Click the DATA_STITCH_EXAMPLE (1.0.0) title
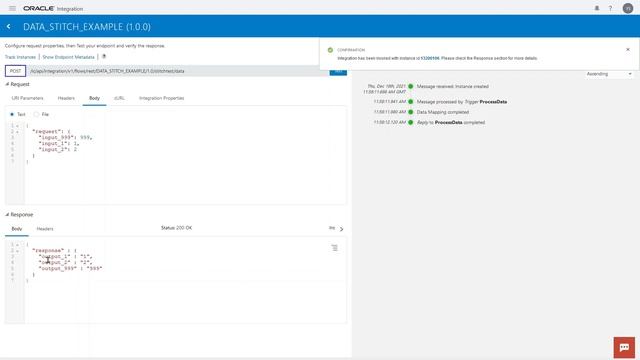Image resolution: width=640 pixels, height=360 pixels. pos(87,27)
